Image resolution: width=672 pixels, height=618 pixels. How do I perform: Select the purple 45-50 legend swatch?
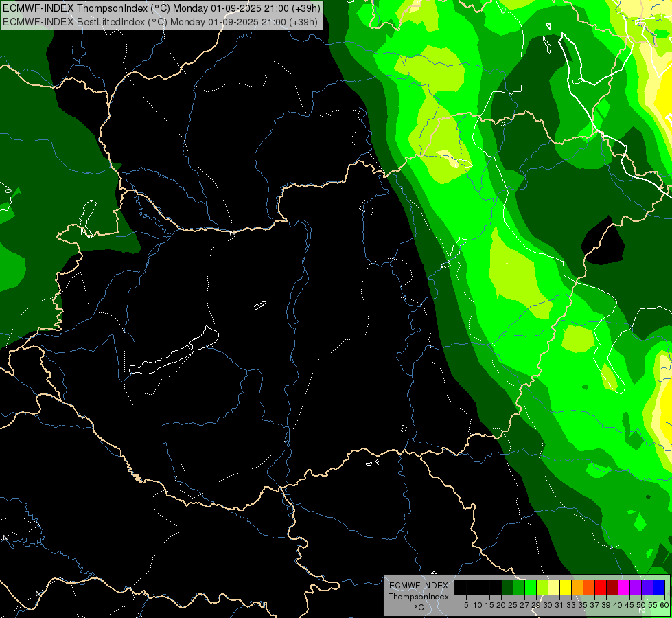pos(636,587)
